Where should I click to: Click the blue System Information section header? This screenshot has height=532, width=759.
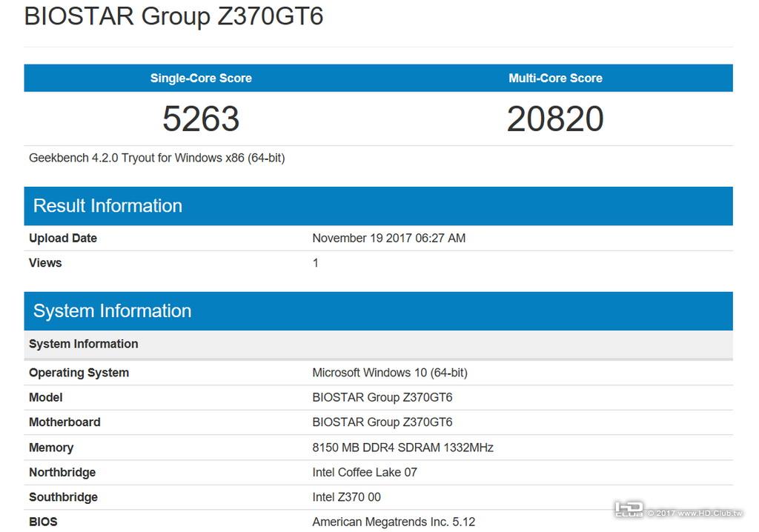(x=379, y=310)
